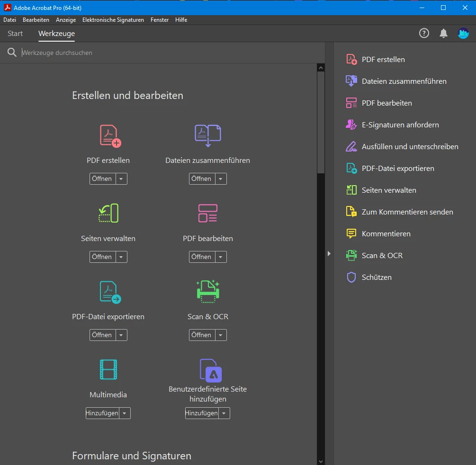Viewport: 476px width, 465px height.
Task: Switch to the Start tab
Action: point(15,34)
